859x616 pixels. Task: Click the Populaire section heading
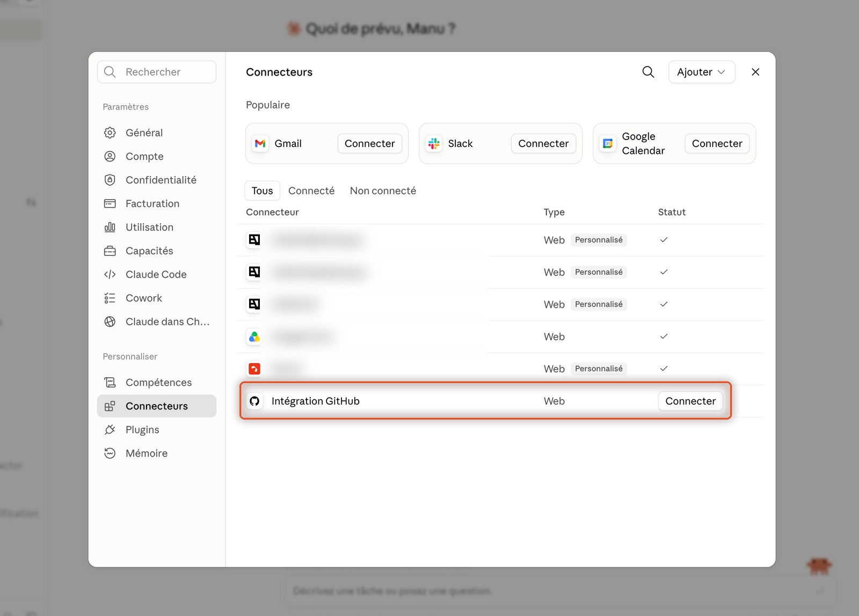pos(268,105)
